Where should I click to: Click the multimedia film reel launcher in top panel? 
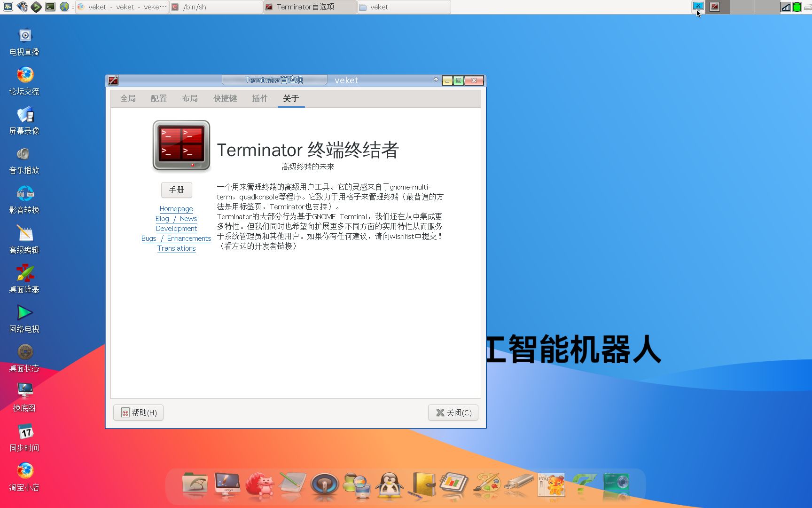tap(22, 7)
